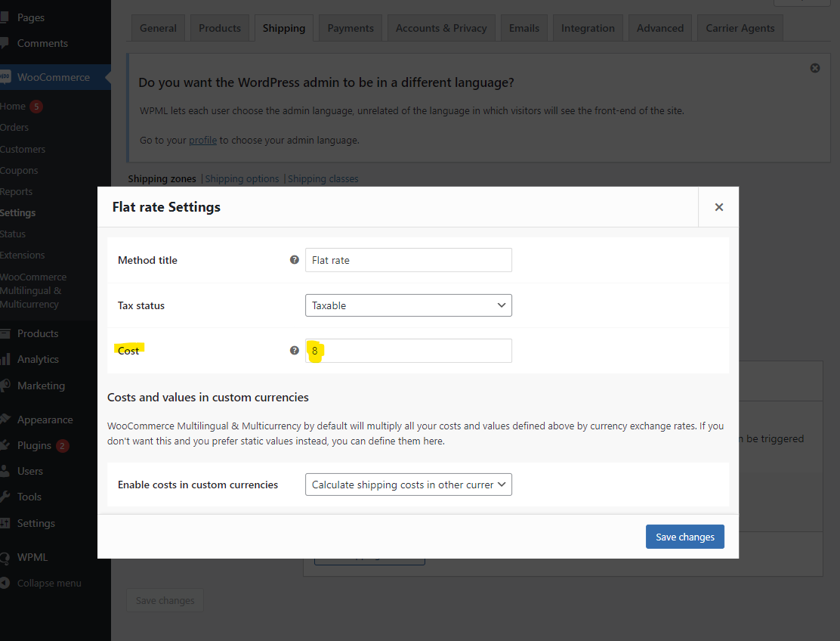Image resolution: width=840 pixels, height=641 pixels.
Task: Open Shipping zones sub-section
Action: (162, 178)
